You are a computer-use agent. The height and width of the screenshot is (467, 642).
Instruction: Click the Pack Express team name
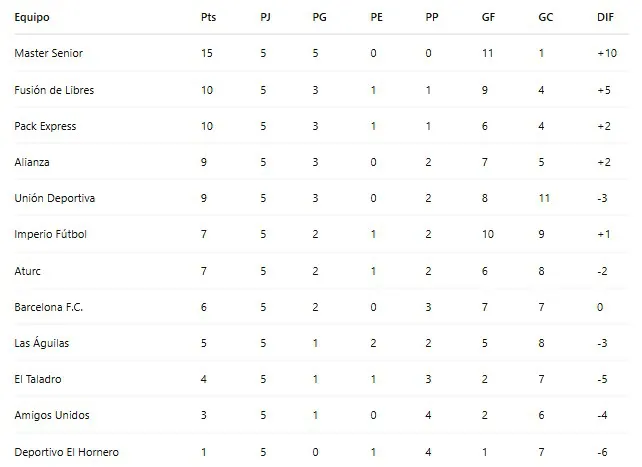46,126
